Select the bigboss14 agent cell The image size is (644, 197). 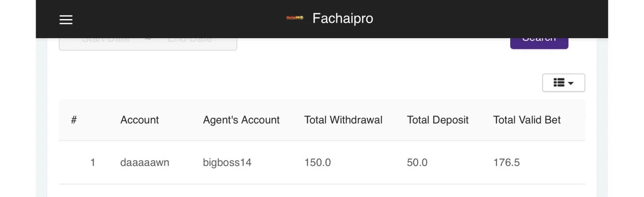coord(227,163)
